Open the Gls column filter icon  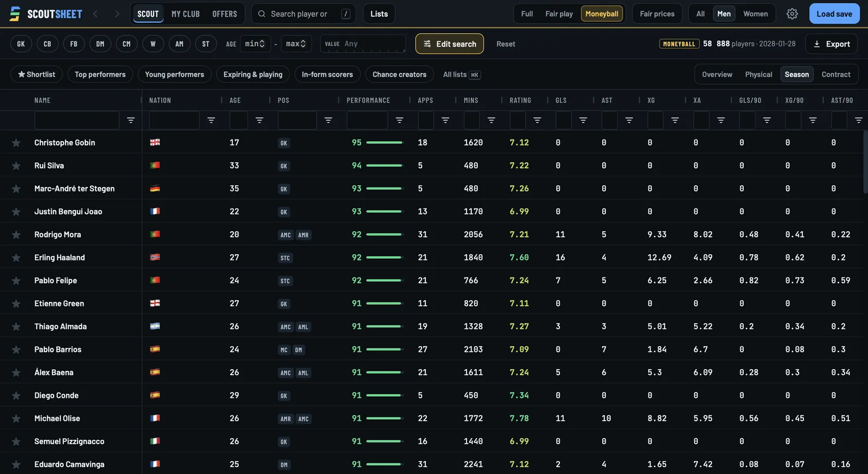point(583,120)
